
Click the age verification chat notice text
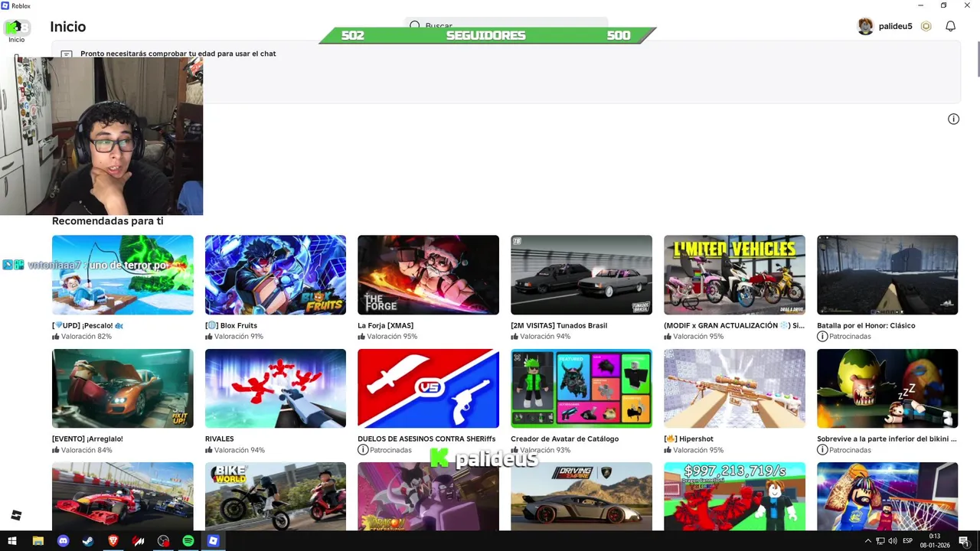[x=178, y=54]
